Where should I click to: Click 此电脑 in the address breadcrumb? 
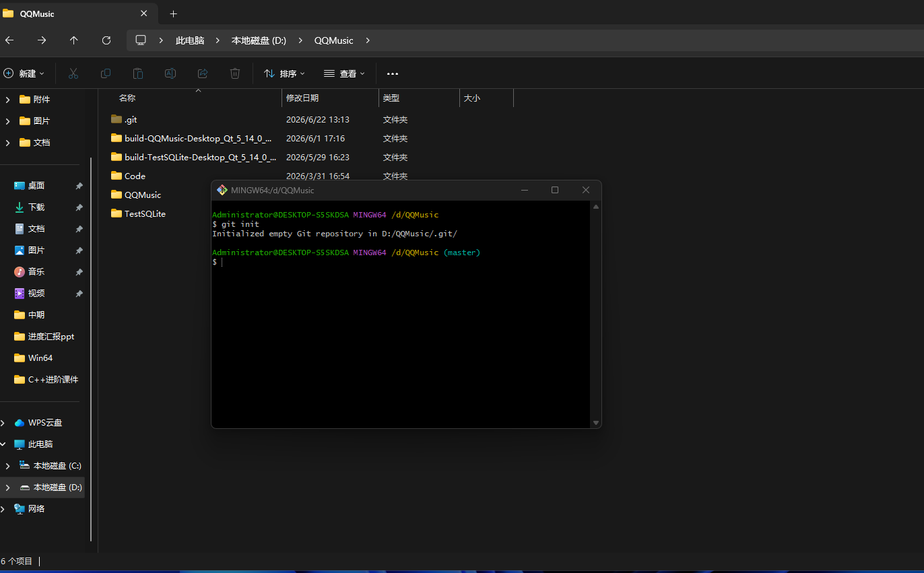[x=190, y=40]
